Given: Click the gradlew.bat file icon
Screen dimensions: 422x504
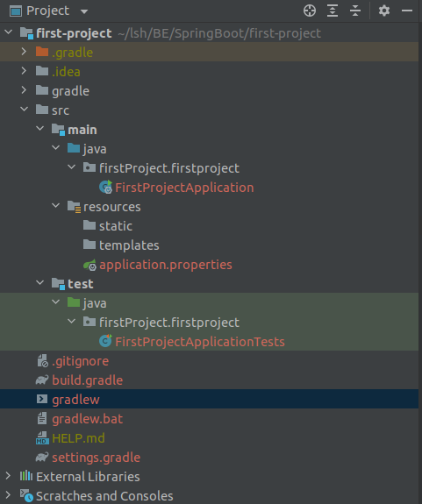Looking at the screenshot, I should click(x=42, y=418).
